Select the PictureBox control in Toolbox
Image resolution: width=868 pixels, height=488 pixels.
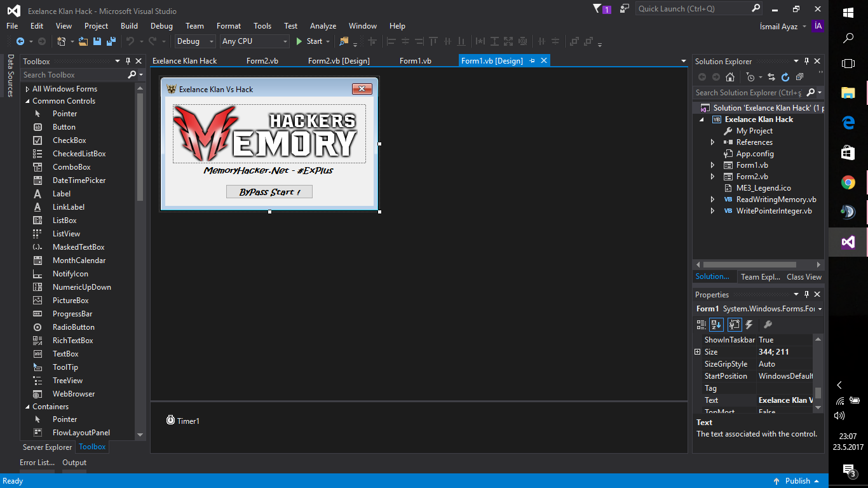70,301
